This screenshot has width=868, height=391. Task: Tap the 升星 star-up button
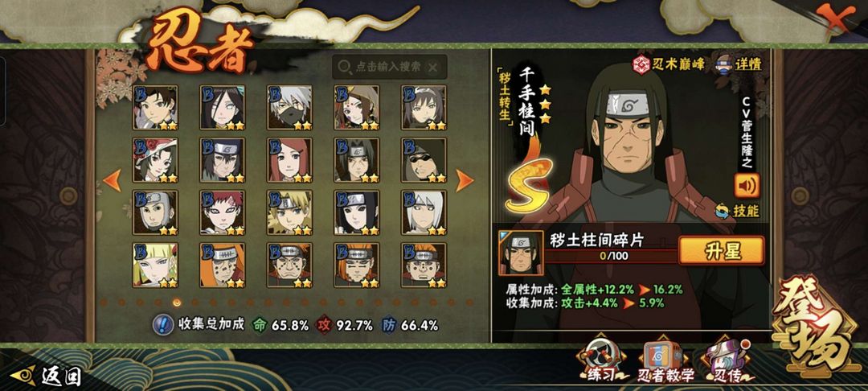[721, 250]
